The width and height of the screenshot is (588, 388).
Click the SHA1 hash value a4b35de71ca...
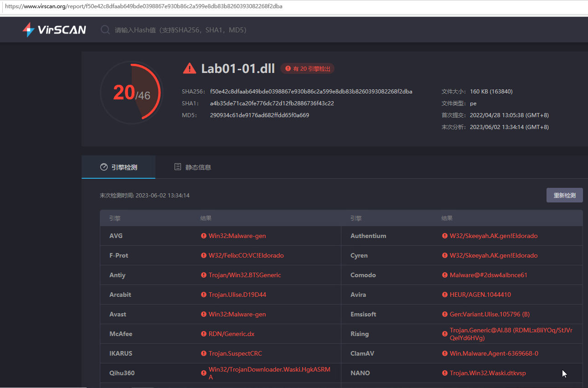coord(272,103)
